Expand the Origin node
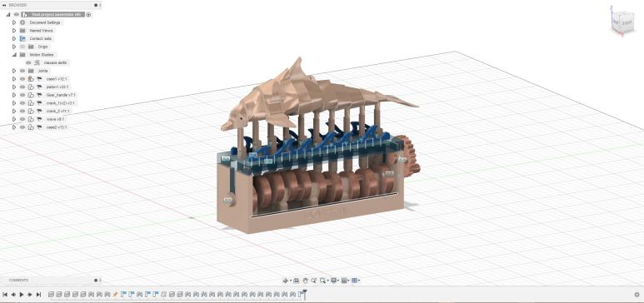Screen dimensions: 644x303 pos(14,47)
